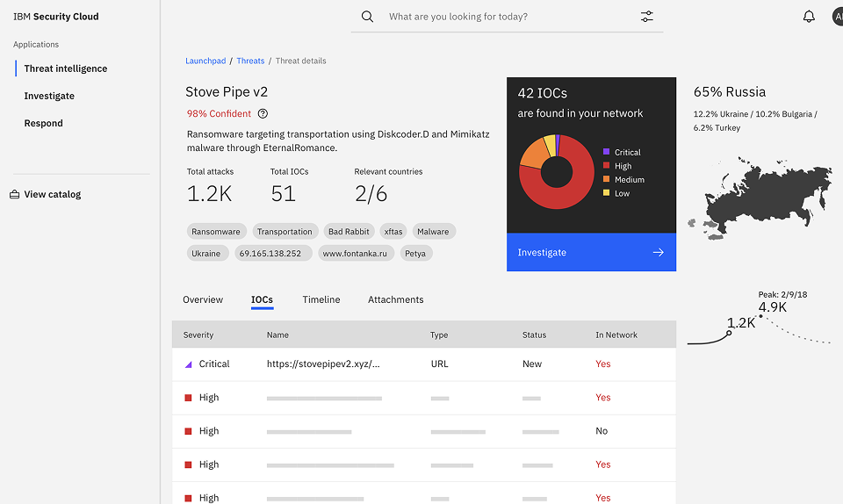Click the High legend red swatch

pos(607,165)
